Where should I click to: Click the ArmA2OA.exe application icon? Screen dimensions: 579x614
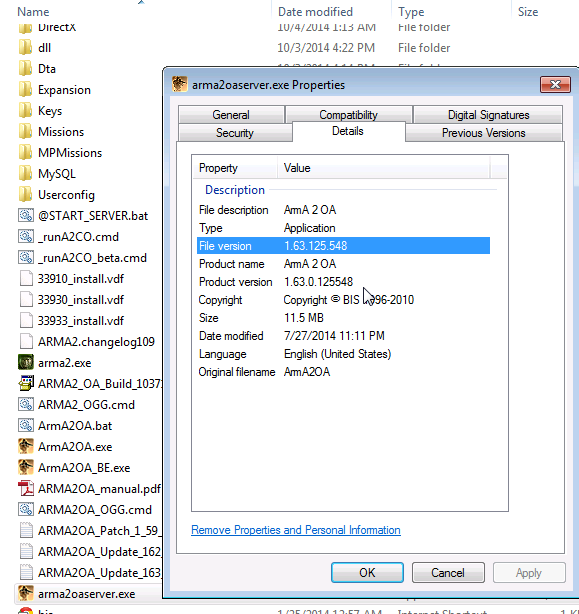click(x=26, y=447)
